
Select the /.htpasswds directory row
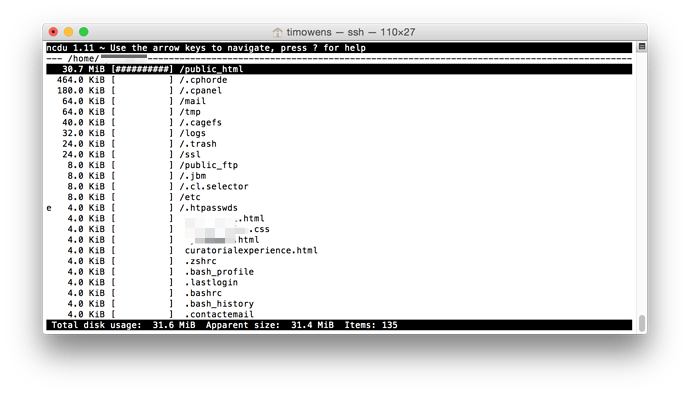(x=339, y=208)
